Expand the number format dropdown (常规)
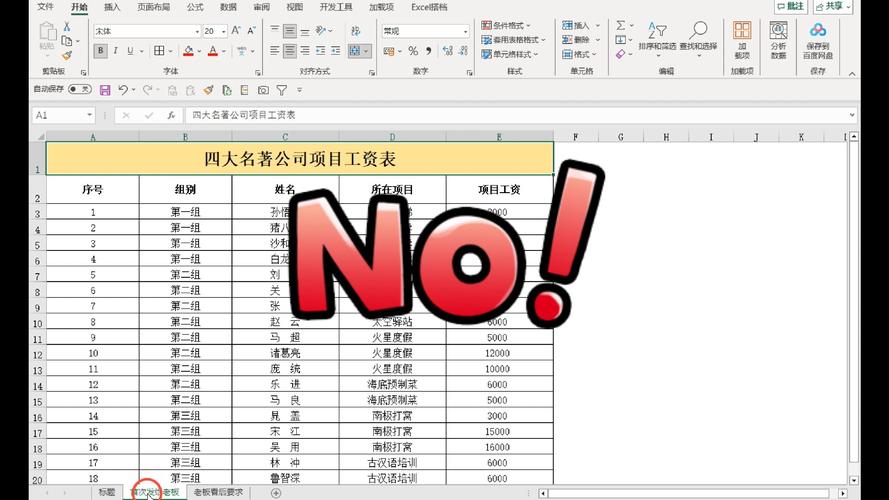The height and width of the screenshot is (500, 889). click(465, 31)
